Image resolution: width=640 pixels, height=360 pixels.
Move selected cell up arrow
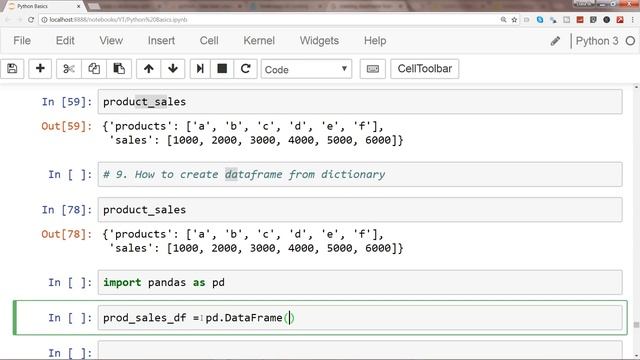149,69
